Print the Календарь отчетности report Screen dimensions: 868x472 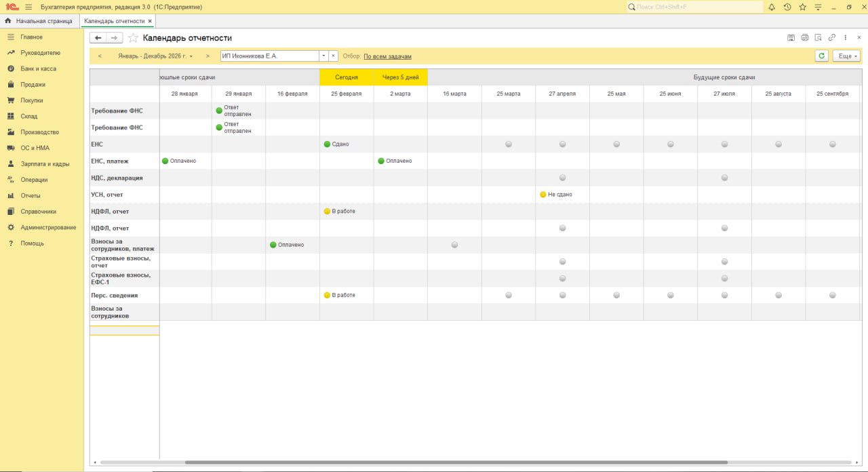pos(805,38)
